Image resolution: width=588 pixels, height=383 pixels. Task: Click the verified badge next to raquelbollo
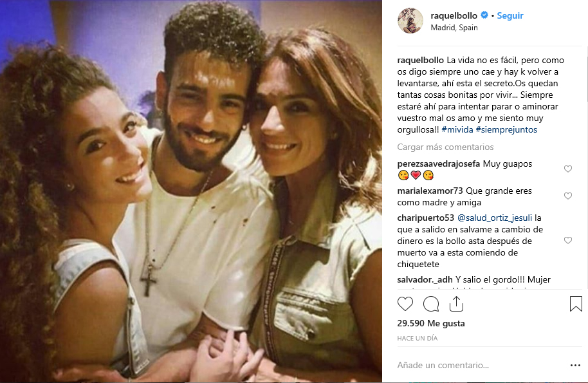[484, 15]
